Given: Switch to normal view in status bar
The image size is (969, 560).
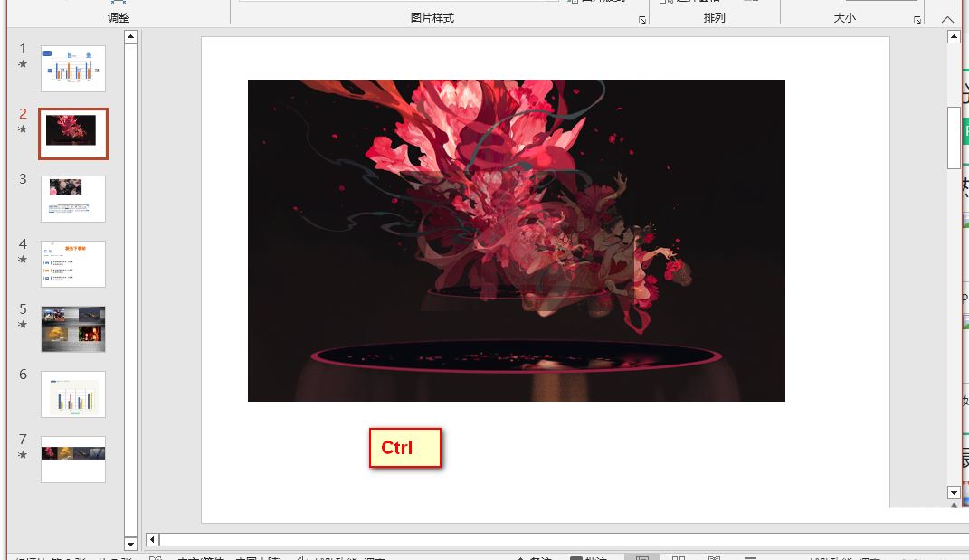Looking at the screenshot, I should pyautogui.click(x=641, y=557).
